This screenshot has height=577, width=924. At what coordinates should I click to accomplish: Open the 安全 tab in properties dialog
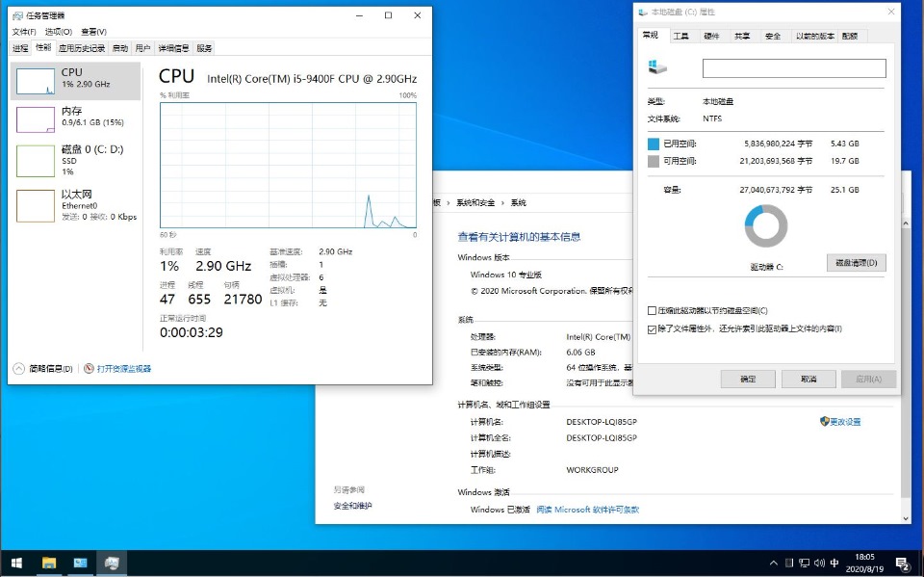tap(773, 36)
